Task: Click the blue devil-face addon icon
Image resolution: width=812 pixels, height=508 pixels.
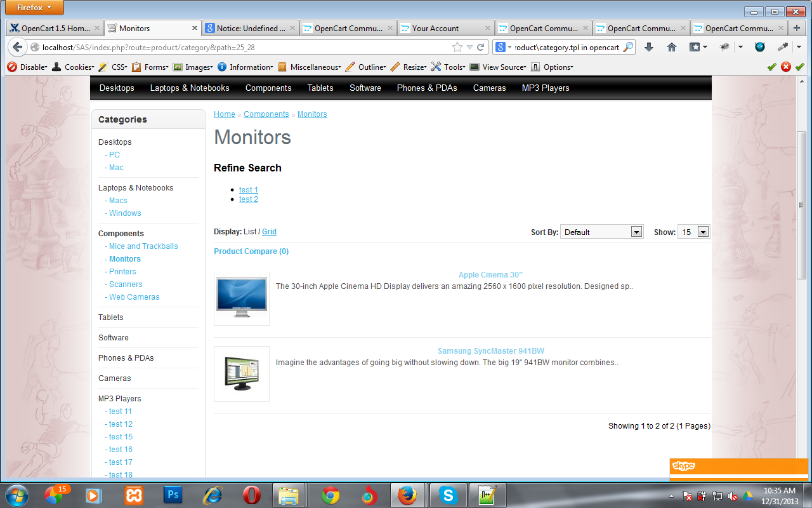Action: pyautogui.click(x=759, y=47)
